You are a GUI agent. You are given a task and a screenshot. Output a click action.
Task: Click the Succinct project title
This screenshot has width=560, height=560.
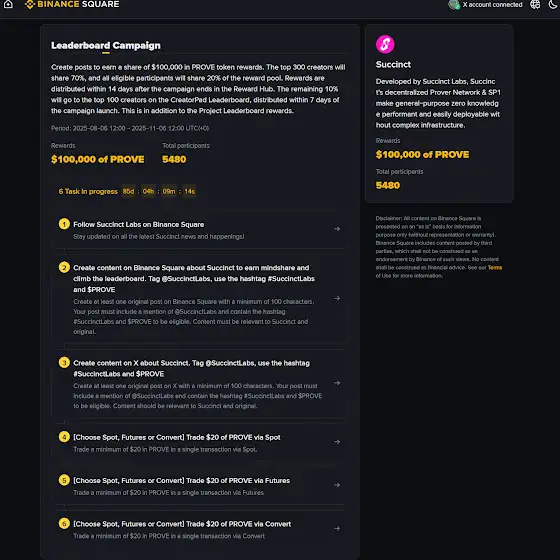coord(393,65)
